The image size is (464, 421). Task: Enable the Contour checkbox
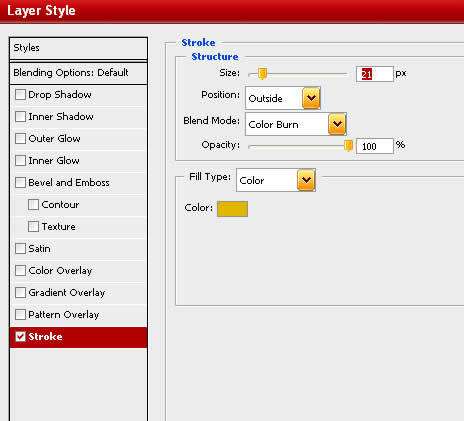33,204
